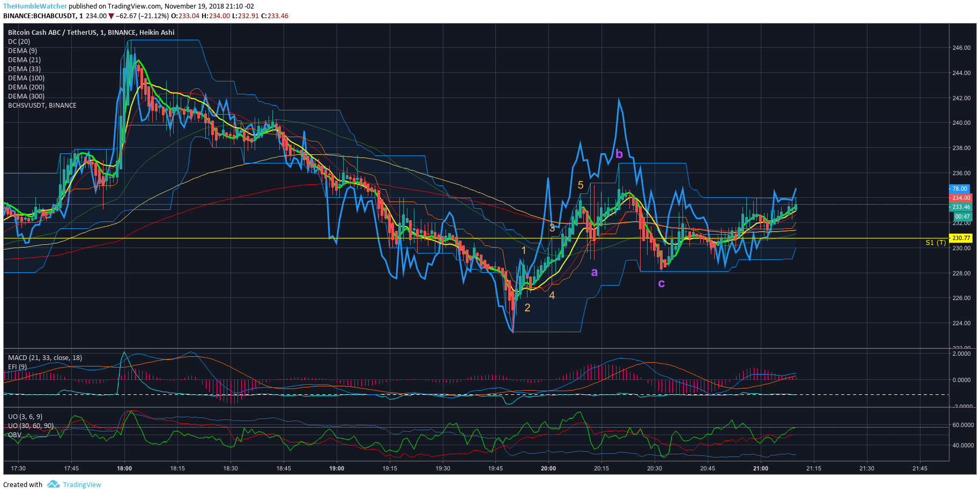Click the orange wave label '4'
This screenshot has height=494, width=980.
[x=552, y=295]
